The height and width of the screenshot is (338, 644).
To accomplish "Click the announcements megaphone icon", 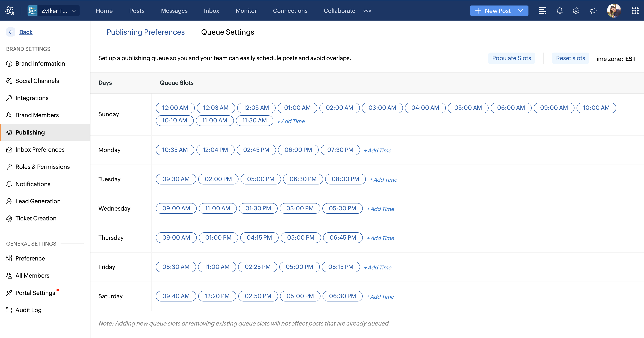I will pyautogui.click(x=593, y=11).
